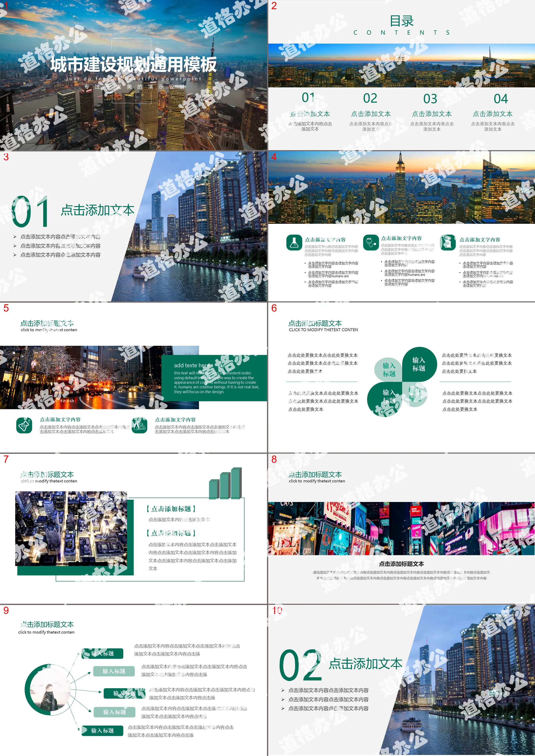Click 点击添加文字内容 heading beside the stethoscope icon
This screenshot has width=535, height=756.
point(401,238)
